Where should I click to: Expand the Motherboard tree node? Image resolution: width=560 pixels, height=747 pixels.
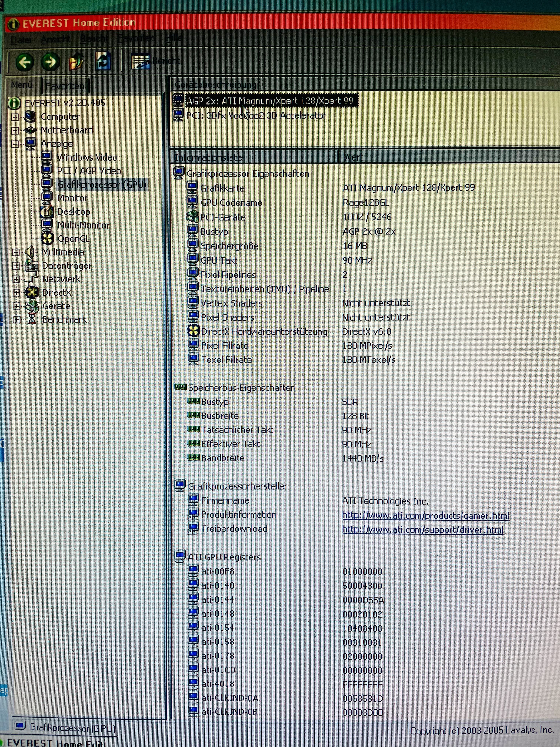pos(15,130)
